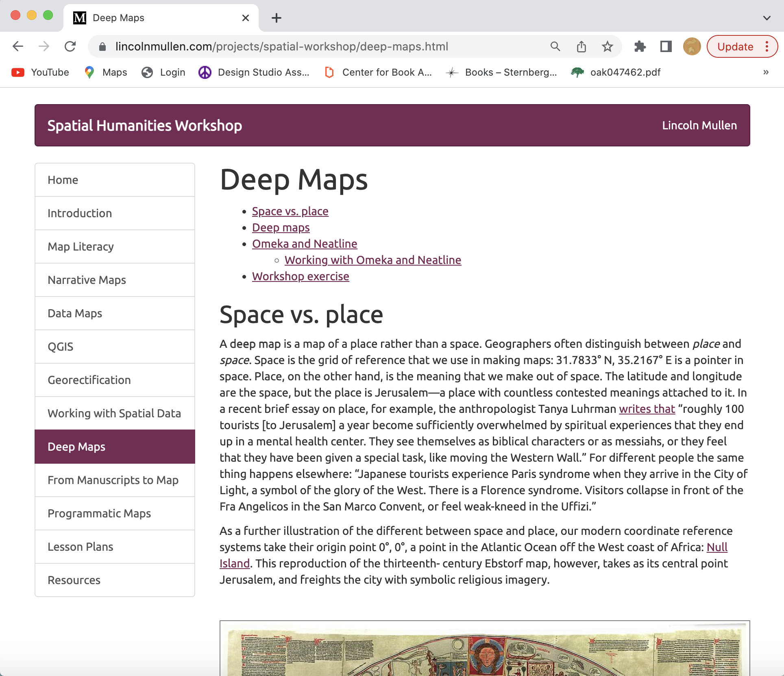The width and height of the screenshot is (784, 676).
Task: Click the padlock site info icon
Action: 102,47
